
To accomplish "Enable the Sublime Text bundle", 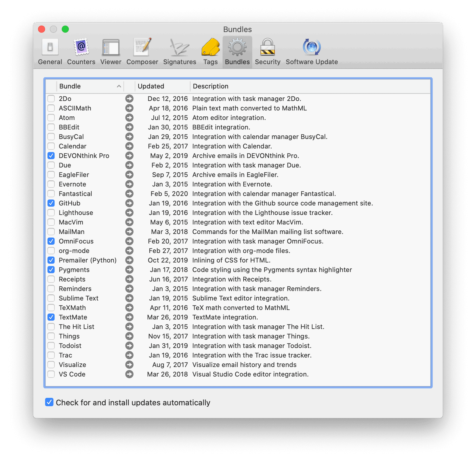I will coord(51,298).
